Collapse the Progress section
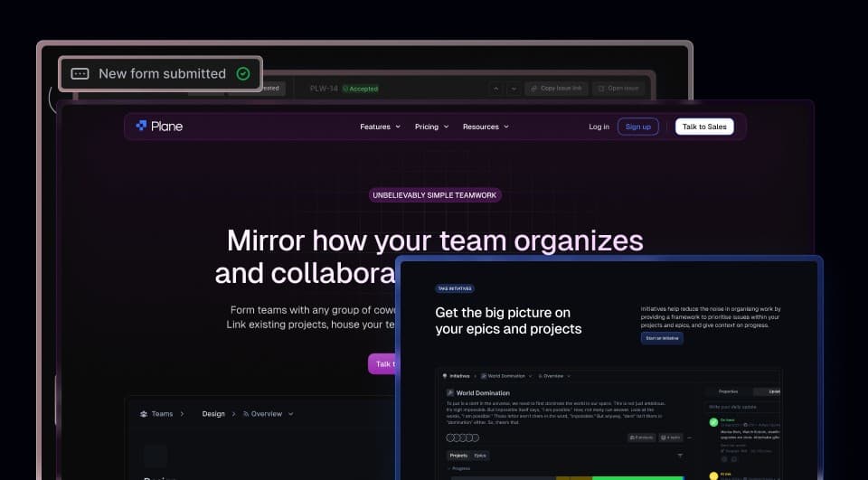This screenshot has width=868, height=480. [459, 468]
